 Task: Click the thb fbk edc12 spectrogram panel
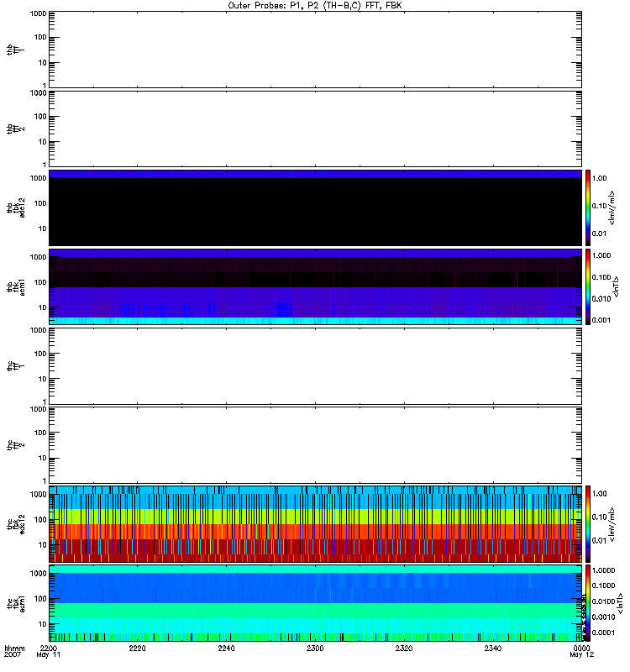click(315, 207)
